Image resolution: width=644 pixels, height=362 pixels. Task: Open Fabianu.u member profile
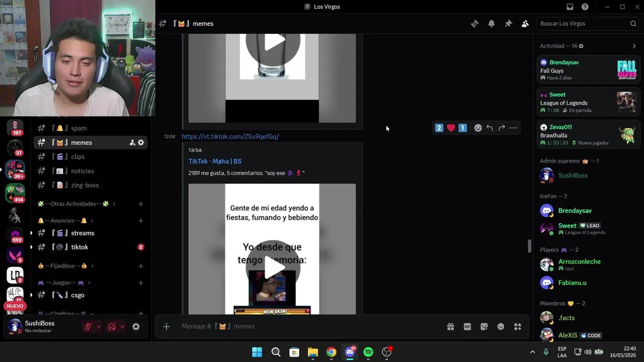[x=588, y=283]
